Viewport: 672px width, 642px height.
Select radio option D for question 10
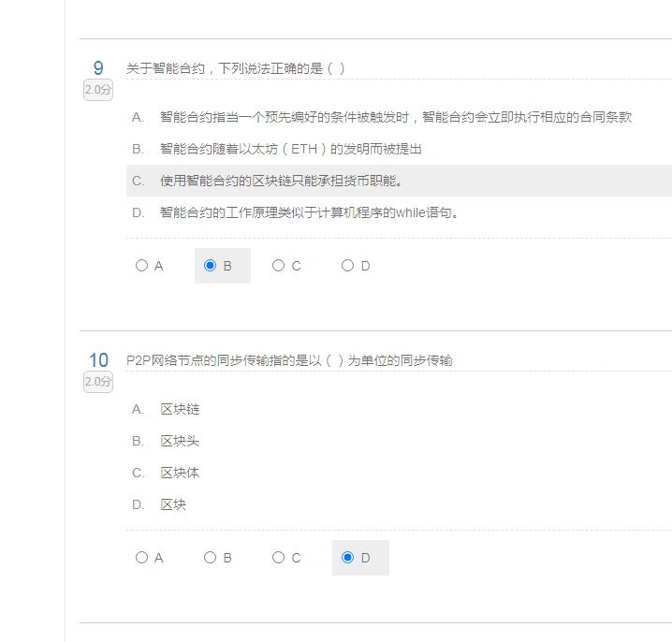coord(347,558)
